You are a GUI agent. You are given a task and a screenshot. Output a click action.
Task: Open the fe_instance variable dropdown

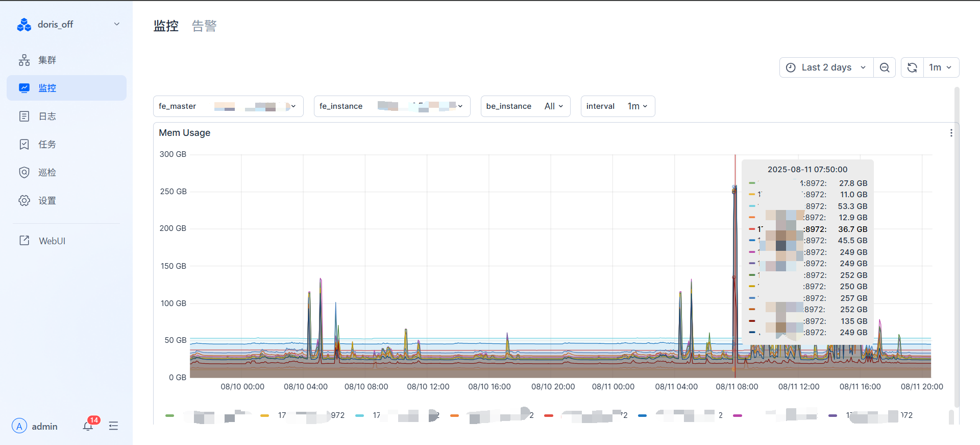(392, 106)
